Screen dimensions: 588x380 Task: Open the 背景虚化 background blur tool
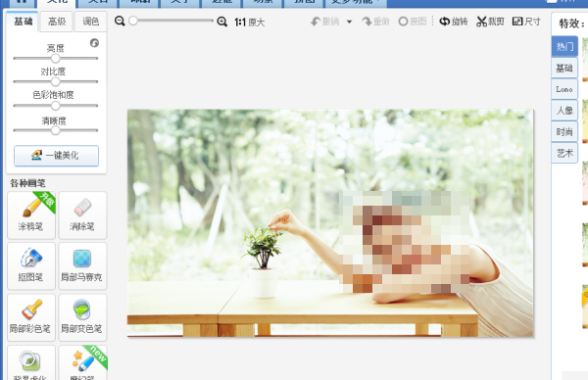(x=31, y=362)
